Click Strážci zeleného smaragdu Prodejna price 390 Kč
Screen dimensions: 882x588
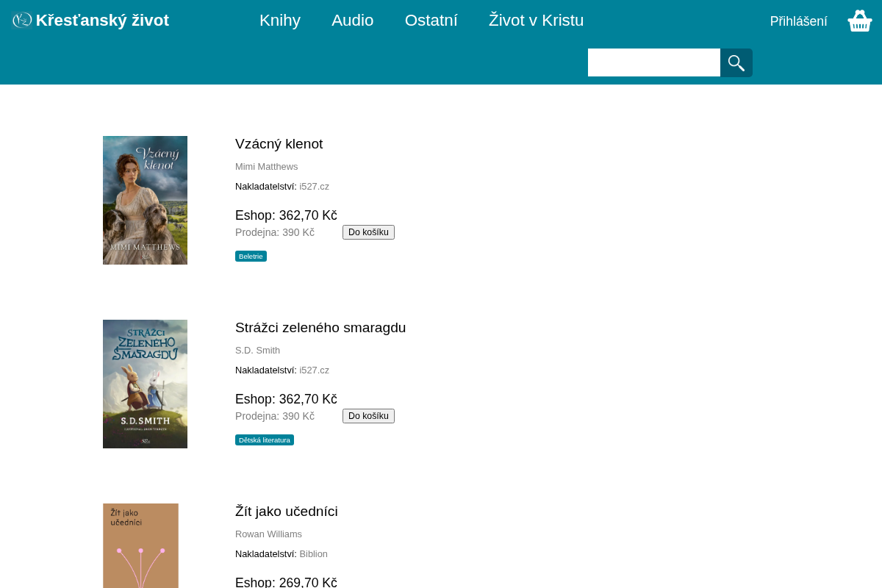coord(275,416)
